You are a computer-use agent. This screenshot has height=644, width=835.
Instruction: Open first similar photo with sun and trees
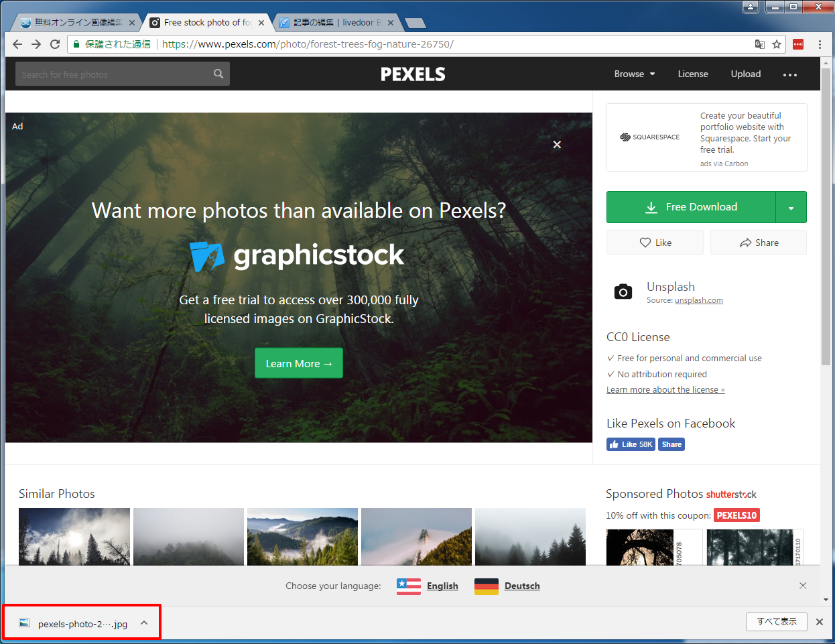(74, 537)
